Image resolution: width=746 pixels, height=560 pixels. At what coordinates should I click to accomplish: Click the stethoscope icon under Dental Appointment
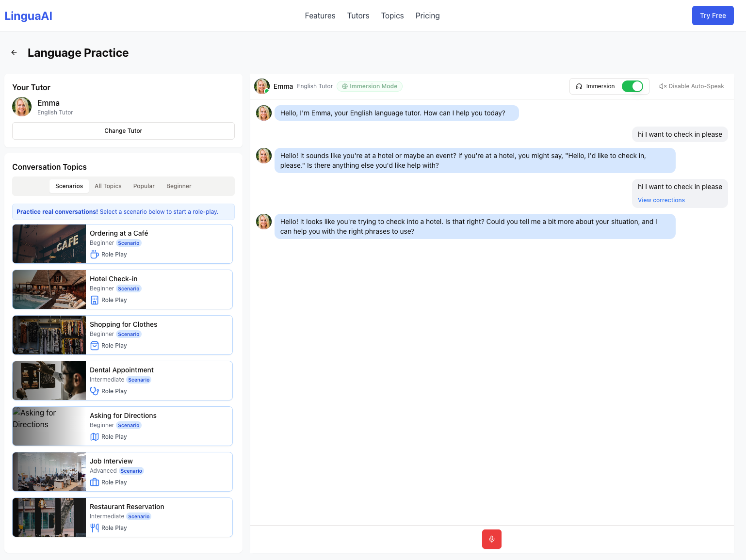(x=95, y=391)
